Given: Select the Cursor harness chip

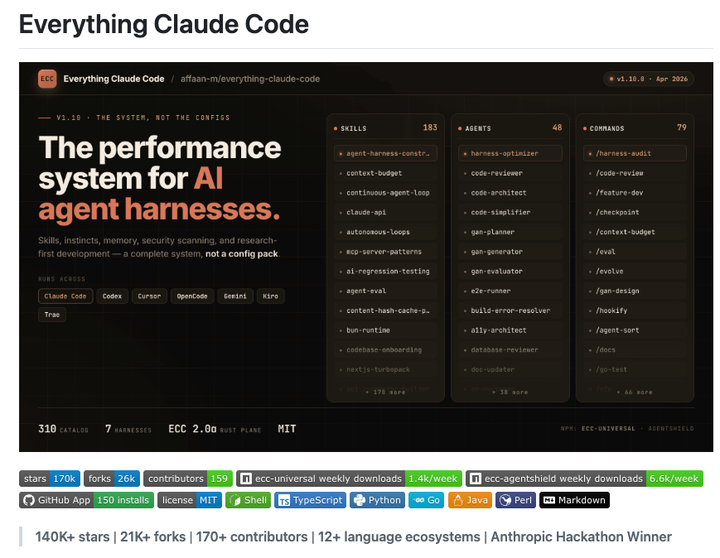Looking at the screenshot, I should (149, 296).
